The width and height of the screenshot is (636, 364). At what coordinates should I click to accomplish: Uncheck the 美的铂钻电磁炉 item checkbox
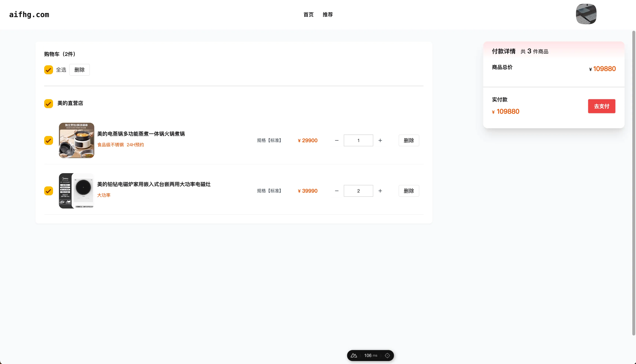click(x=48, y=191)
